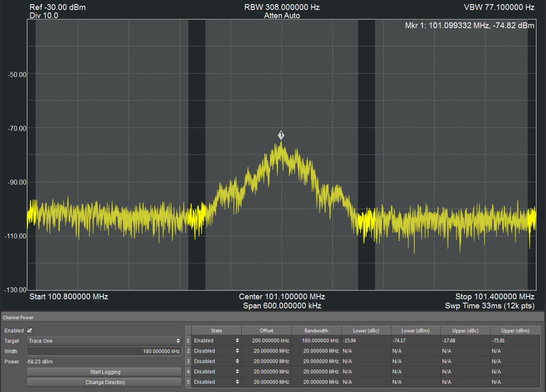Click the Width 180.000000 kHz field
546x392 pixels.
(x=104, y=351)
